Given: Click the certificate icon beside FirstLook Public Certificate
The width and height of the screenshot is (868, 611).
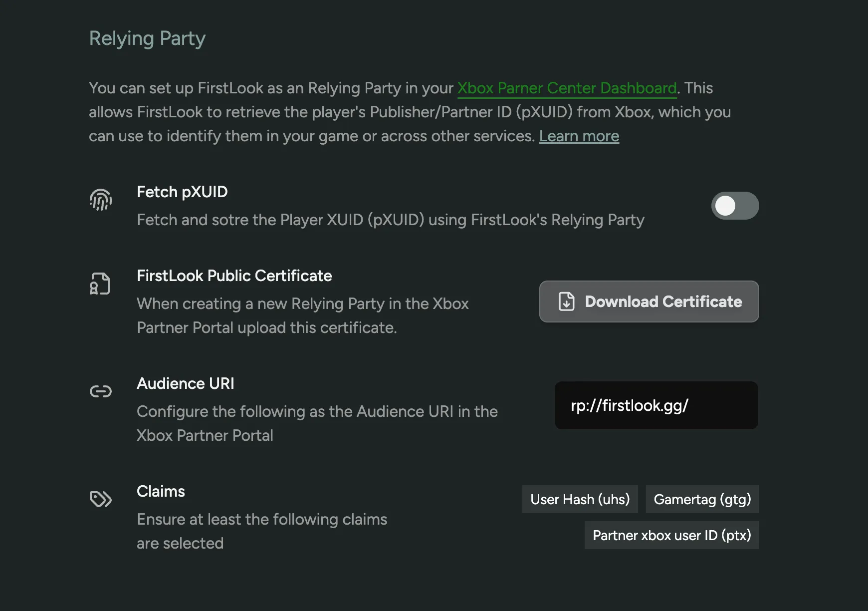Looking at the screenshot, I should (x=101, y=283).
